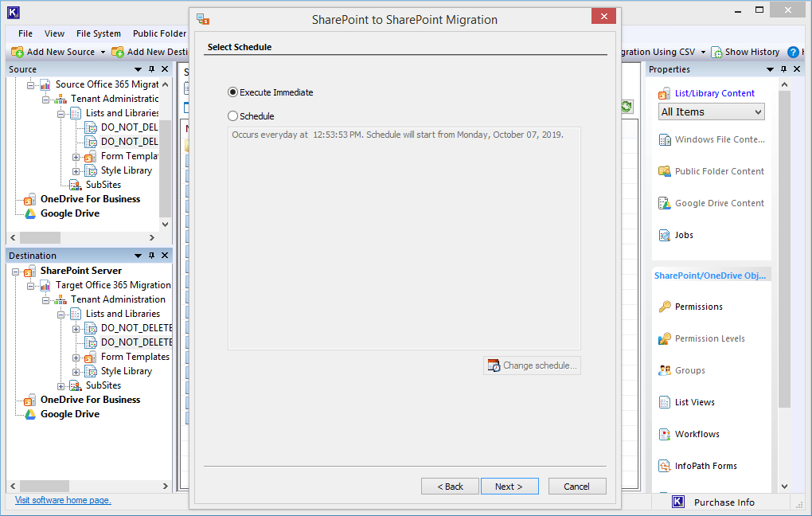
Task: Collapse the source Lists and Libraries node
Action: click(x=61, y=113)
